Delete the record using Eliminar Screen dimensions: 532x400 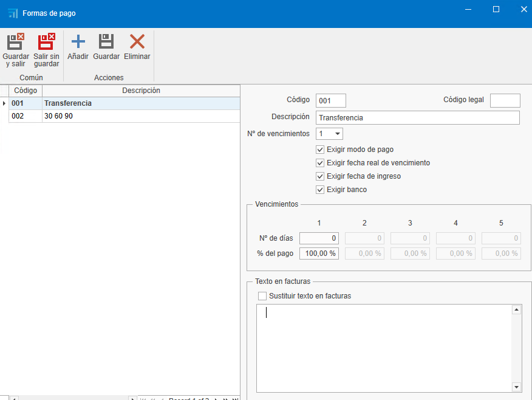(137, 41)
